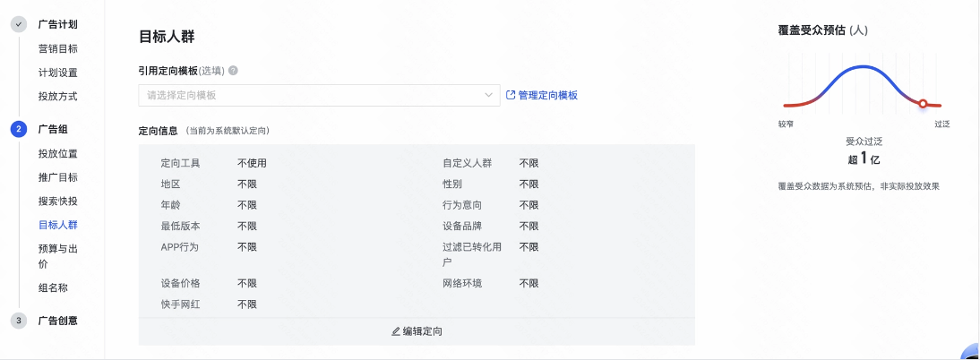Viewport: 980px width, 360px height.
Task: Open the 管理定向模板 link
Action: [x=548, y=95]
